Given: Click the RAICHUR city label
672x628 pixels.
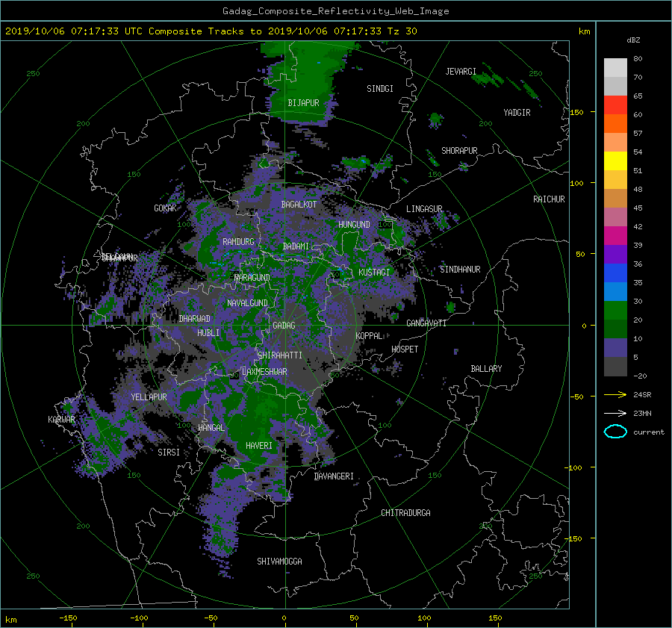Looking at the screenshot, I should (549, 199).
